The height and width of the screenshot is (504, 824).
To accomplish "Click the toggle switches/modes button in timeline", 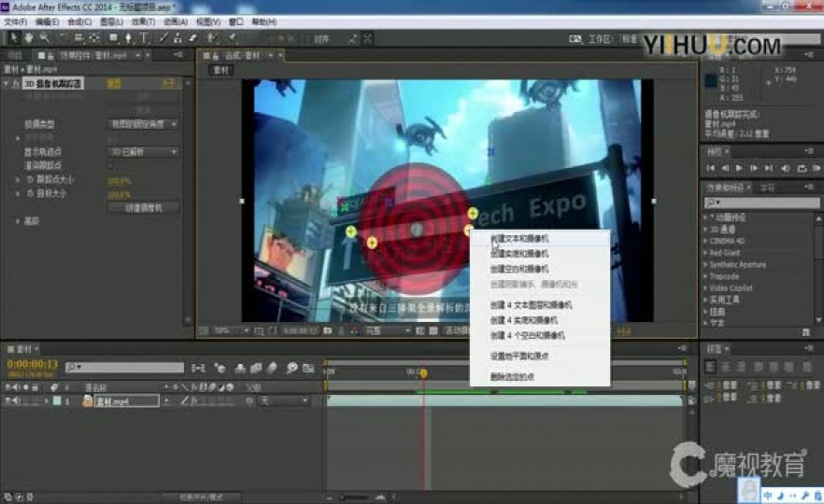I will pyautogui.click(x=201, y=497).
